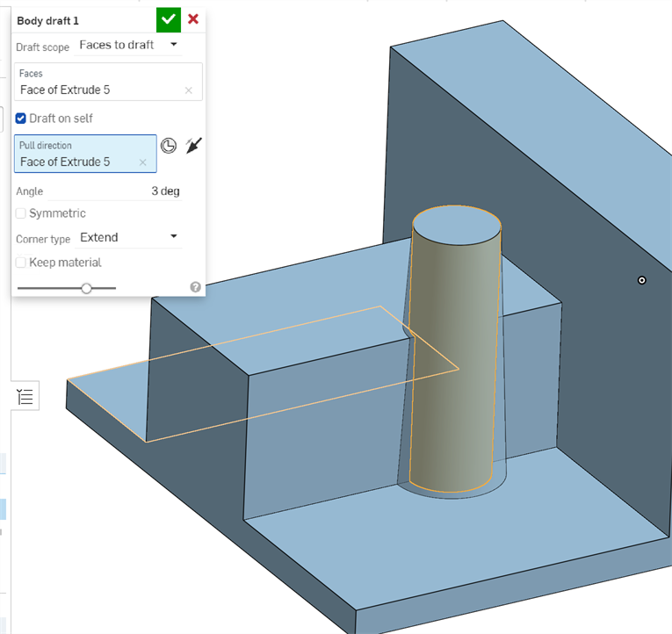
Task: Toggle the feature list panel icon
Action: click(25, 397)
